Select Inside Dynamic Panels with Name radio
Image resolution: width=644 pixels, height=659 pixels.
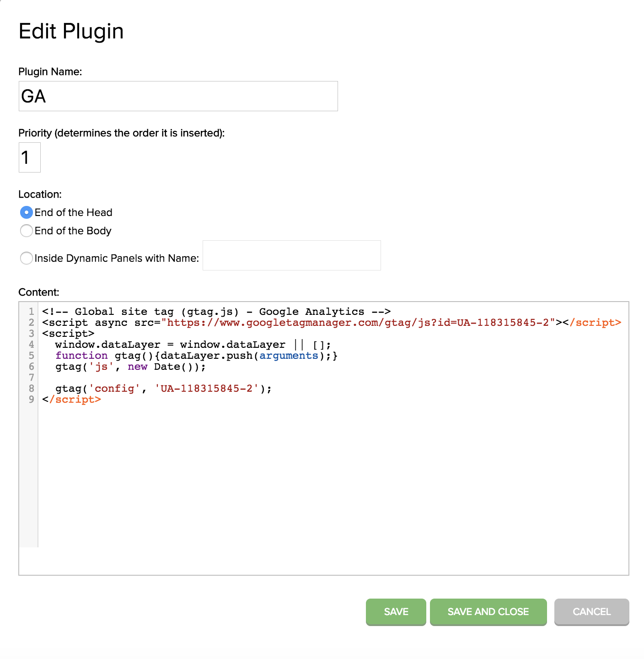tap(27, 258)
